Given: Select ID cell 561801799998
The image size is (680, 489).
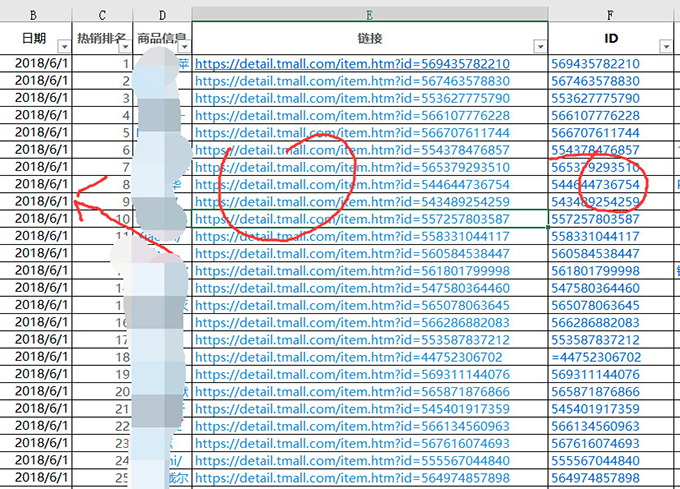Looking at the screenshot, I should coord(611,271).
